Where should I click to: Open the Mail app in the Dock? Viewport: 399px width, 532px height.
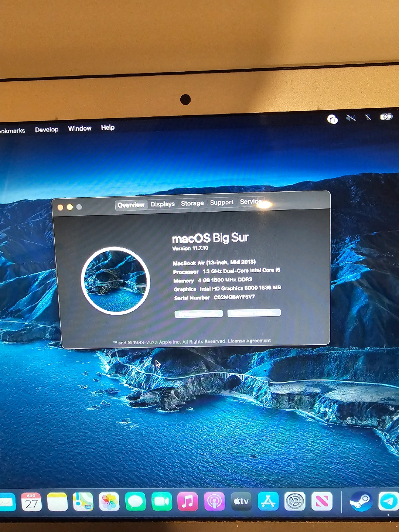7,502
